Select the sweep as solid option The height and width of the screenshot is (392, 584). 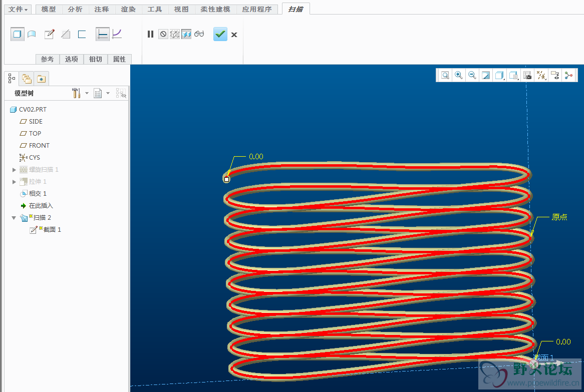coord(17,34)
